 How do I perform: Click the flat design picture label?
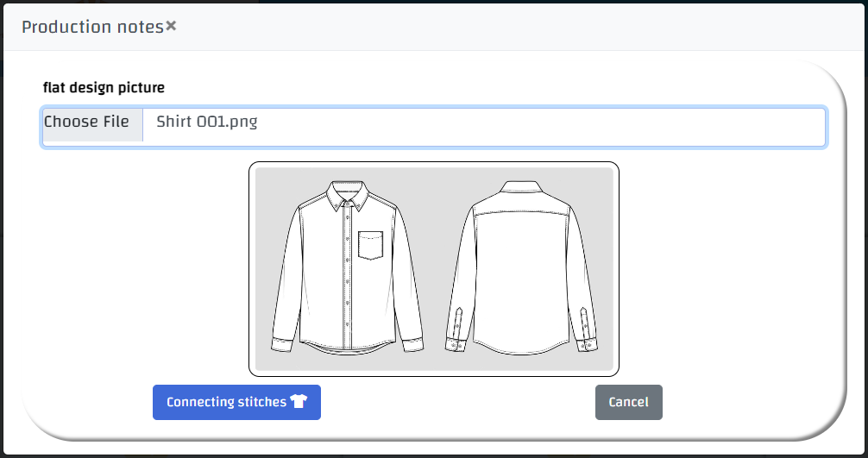[104, 87]
